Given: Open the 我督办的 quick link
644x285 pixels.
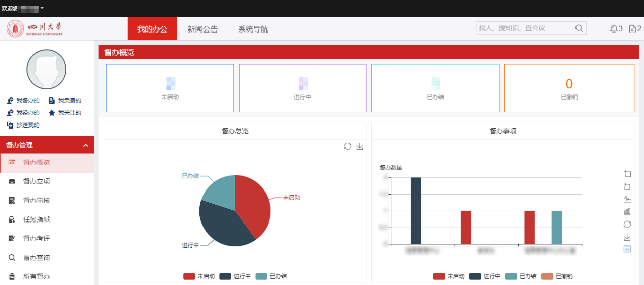Looking at the screenshot, I should (x=23, y=101).
